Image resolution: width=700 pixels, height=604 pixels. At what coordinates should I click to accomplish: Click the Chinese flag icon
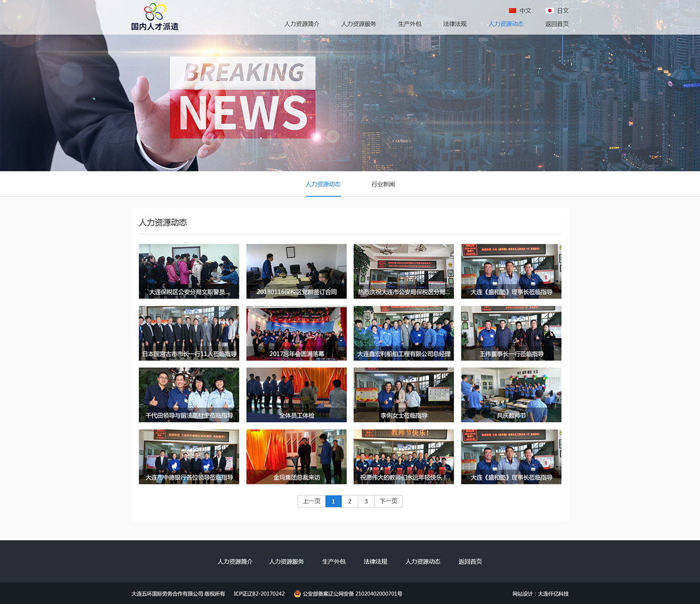[512, 11]
